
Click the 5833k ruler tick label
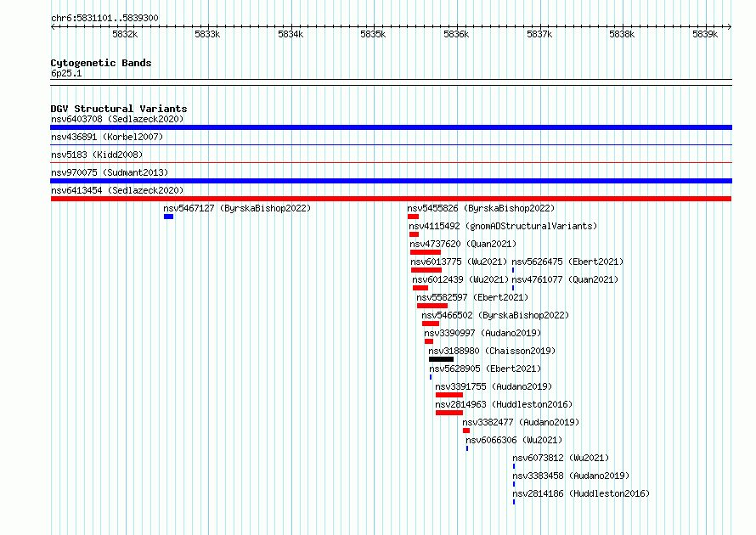[x=207, y=34]
